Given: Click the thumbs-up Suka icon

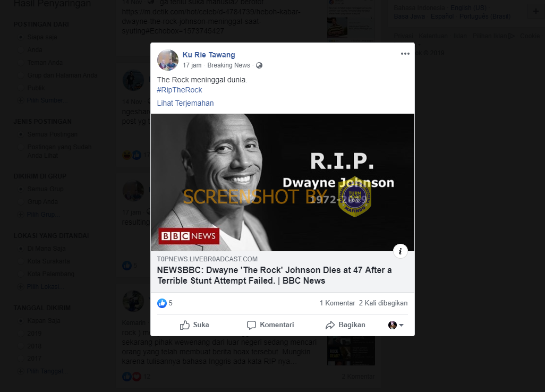Looking at the screenshot, I should [184, 325].
